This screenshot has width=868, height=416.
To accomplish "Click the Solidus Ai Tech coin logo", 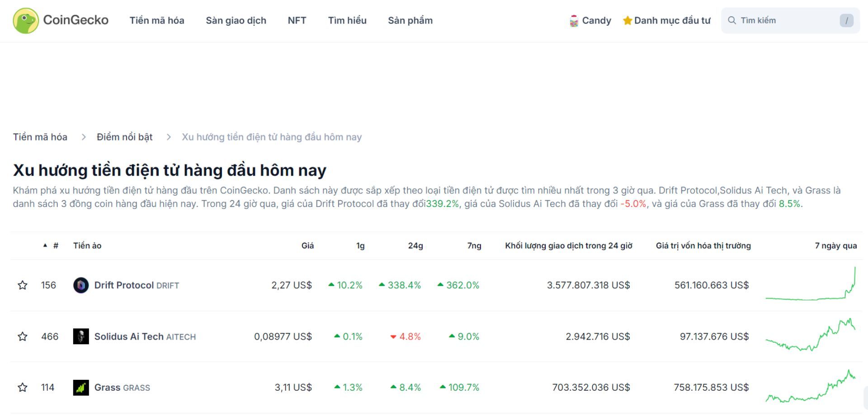I will [x=81, y=337].
